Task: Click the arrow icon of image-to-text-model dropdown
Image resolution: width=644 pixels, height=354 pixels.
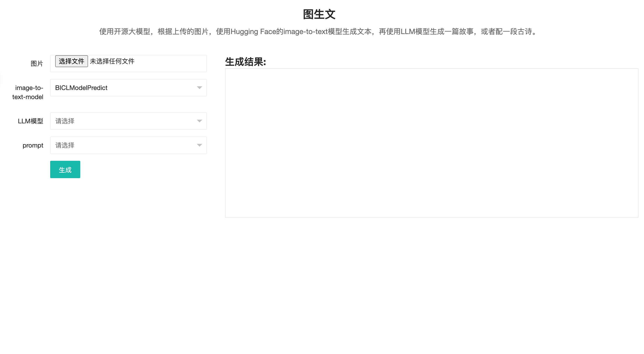Action: pos(199,88)
